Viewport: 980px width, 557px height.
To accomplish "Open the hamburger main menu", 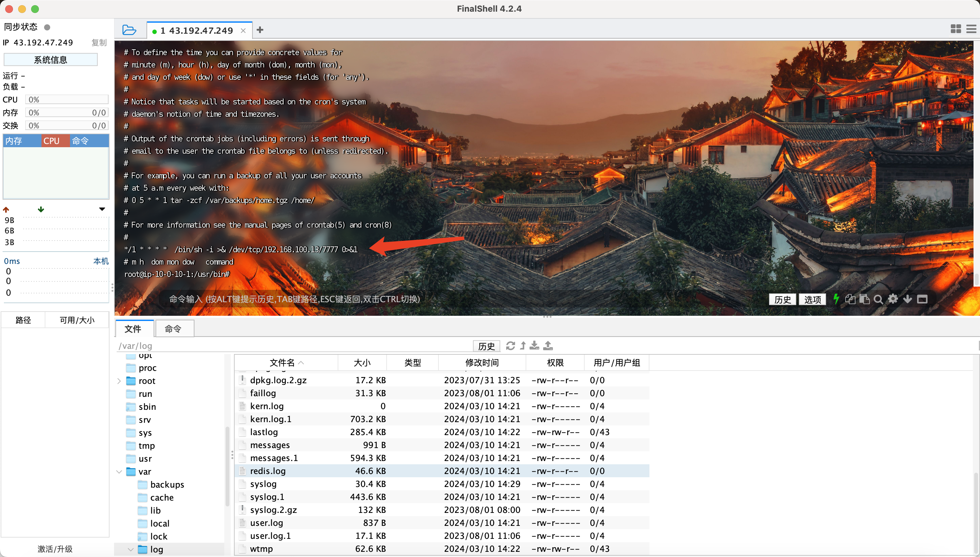I will (971, 29).
